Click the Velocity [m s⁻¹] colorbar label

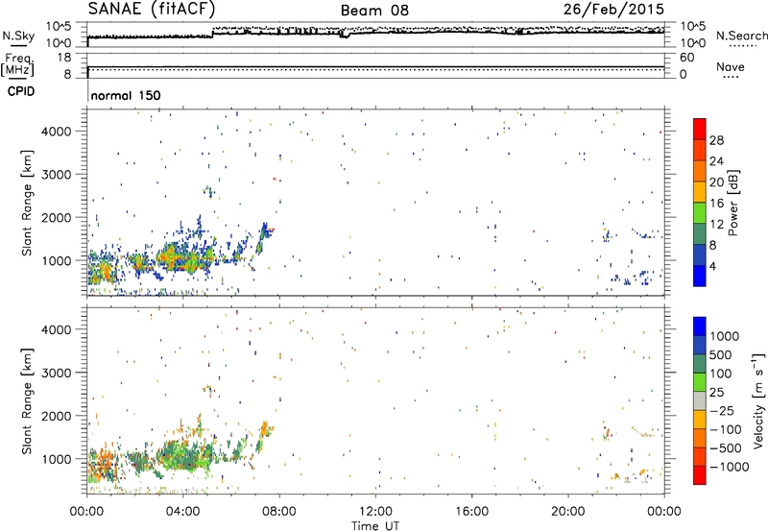(758, 400)
